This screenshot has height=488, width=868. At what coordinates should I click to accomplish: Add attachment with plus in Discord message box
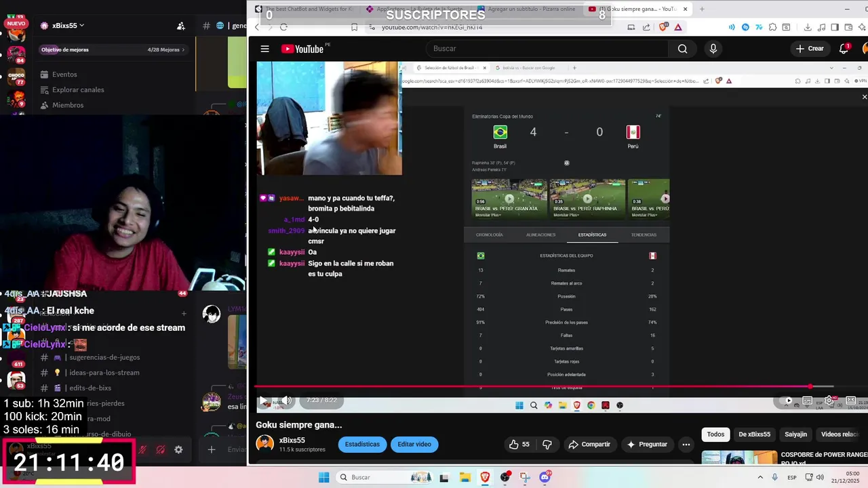click(212, 449)
